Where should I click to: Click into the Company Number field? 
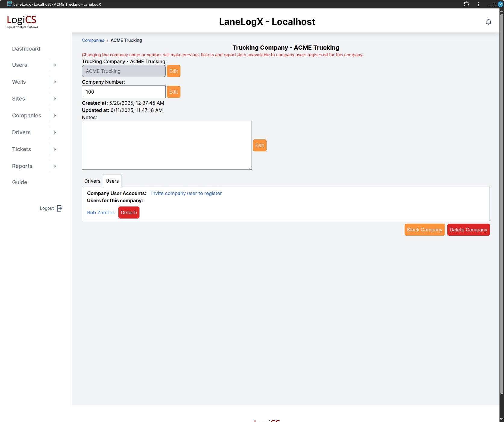[x=124, y=92]
